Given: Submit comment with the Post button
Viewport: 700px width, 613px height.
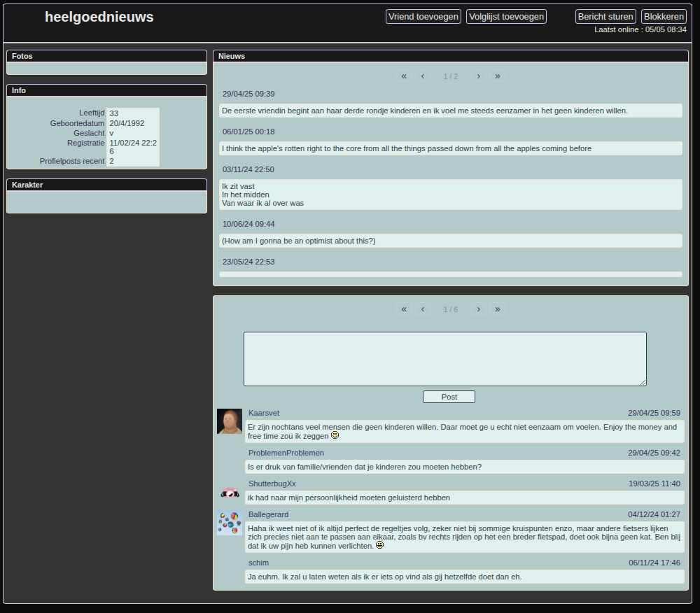Looking at the screenshot, I should click(449, 397).
